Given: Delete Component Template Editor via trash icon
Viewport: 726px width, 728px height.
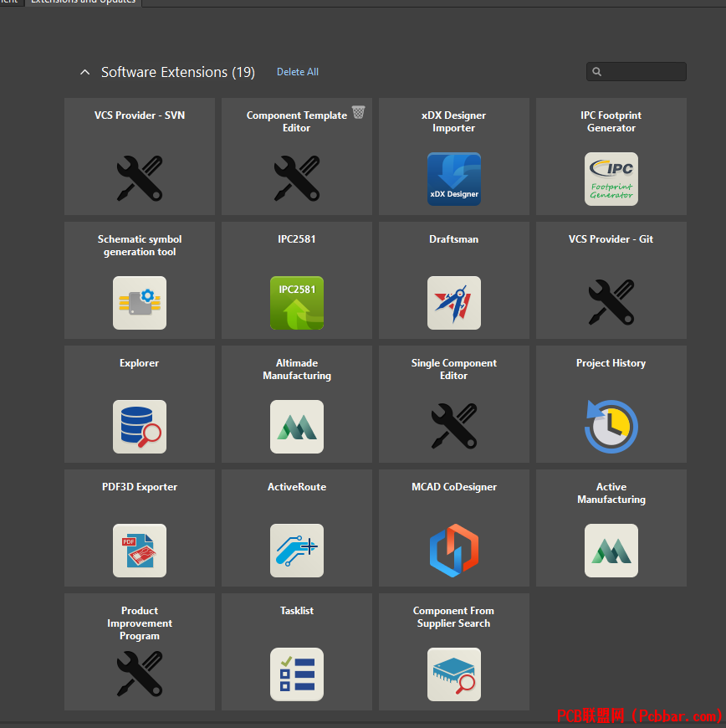Looking at the screenshot, I should tap(358, 112).
